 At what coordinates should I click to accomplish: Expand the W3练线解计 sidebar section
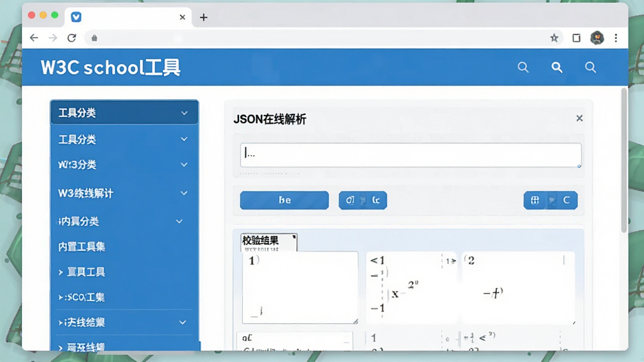pyautogui.click(x=124, y=194)
